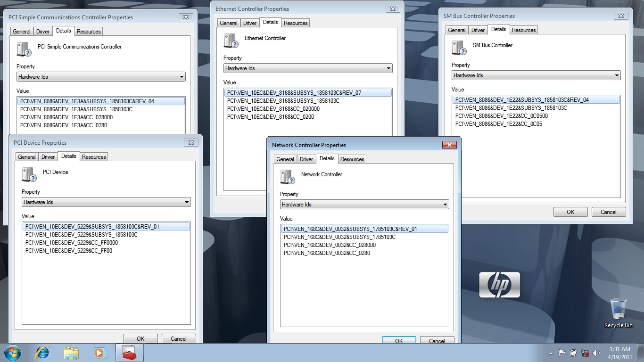The image size is (644, 362).
Task: Click the volume speaker tray icon
Action: 596,353
